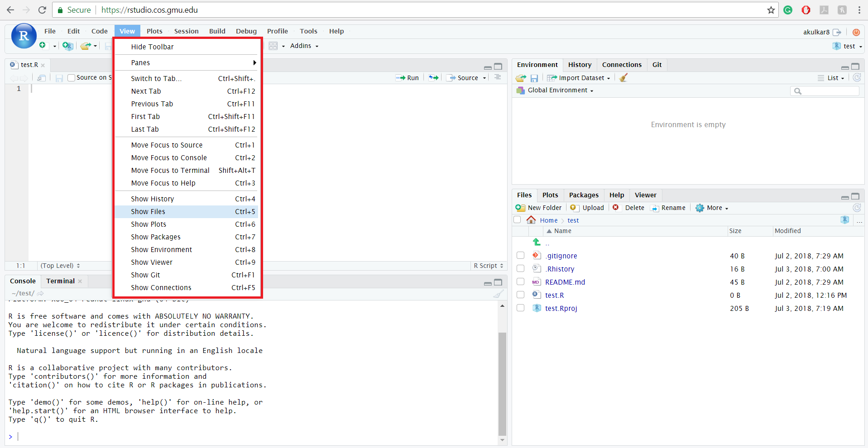Click the save workspace icon in Environment
Screen dimensions: 868x448
(534, 78)
